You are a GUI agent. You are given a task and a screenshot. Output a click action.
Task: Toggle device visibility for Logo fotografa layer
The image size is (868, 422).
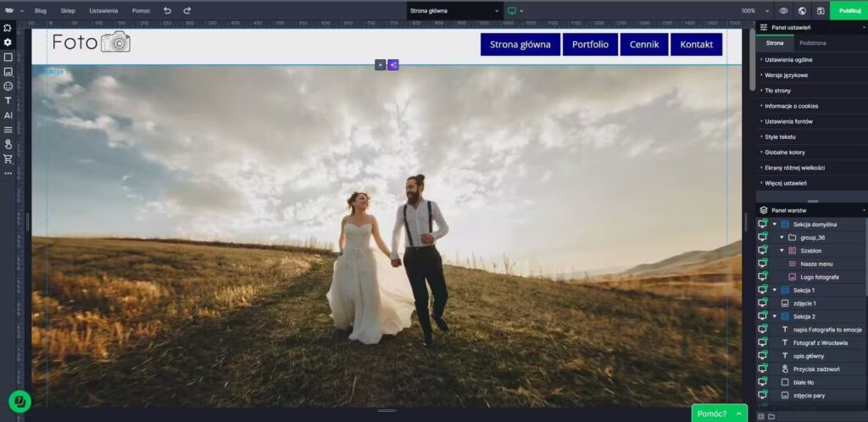[x=763, y=276]
